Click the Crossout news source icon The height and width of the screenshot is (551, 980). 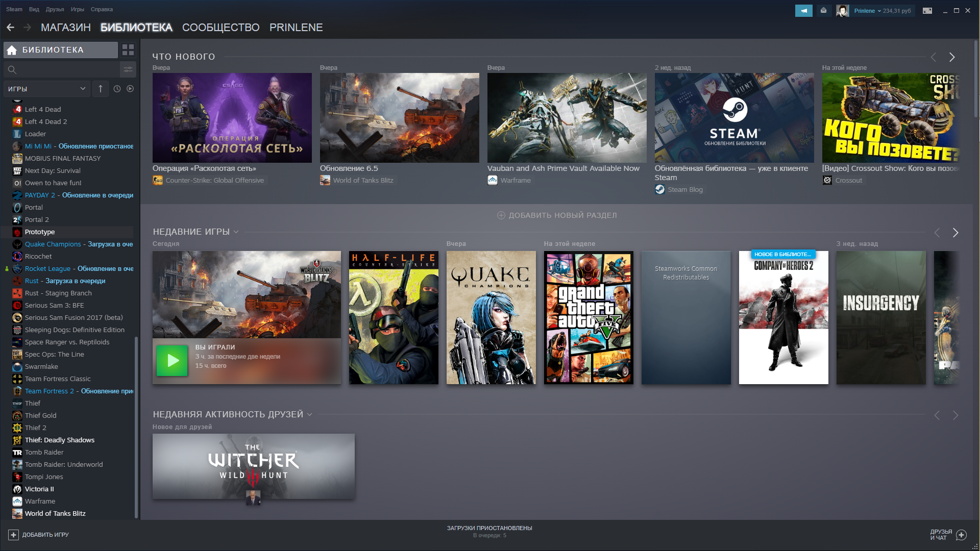827,180
